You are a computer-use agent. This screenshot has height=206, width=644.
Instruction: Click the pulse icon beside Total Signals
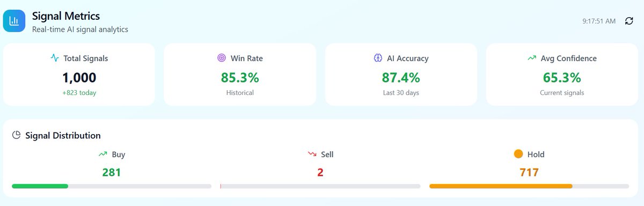(x=55, y=58)
